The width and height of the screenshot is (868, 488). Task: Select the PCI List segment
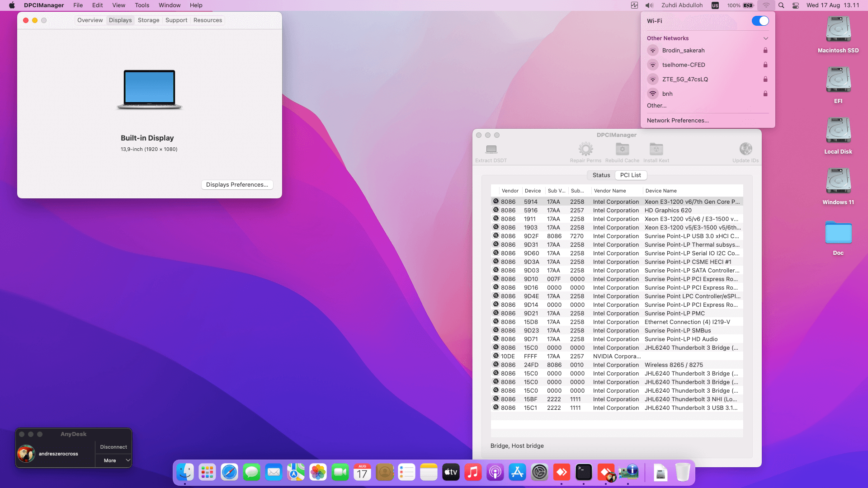point(630,175)
